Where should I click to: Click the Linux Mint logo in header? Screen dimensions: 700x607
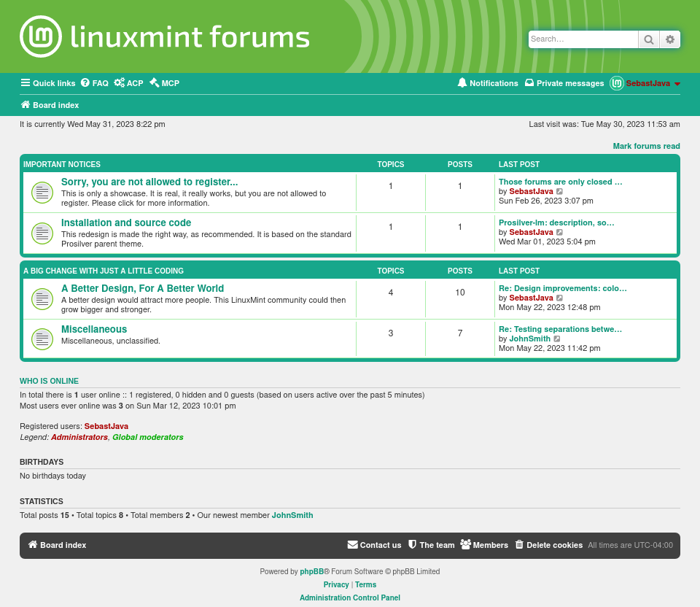(41, 36)
